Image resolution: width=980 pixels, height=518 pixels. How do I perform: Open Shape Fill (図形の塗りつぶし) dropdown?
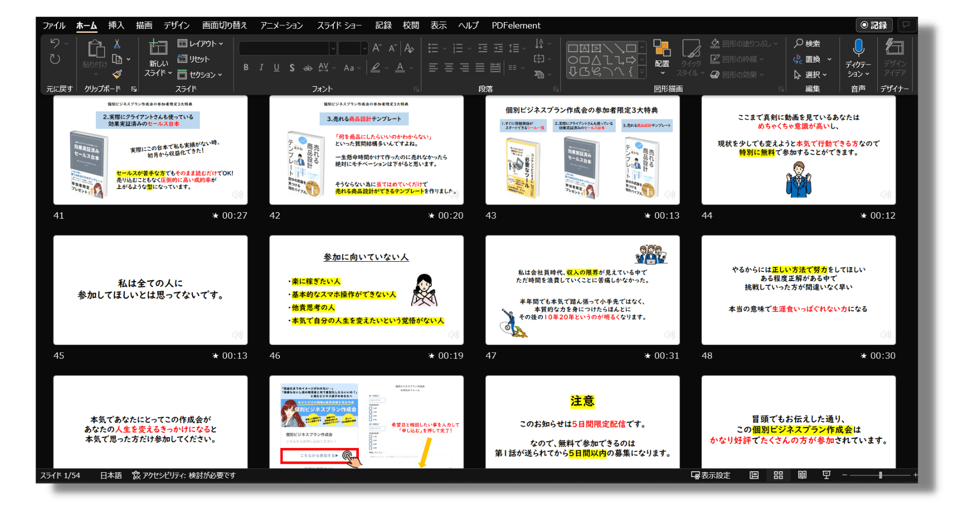pos(744,44)
